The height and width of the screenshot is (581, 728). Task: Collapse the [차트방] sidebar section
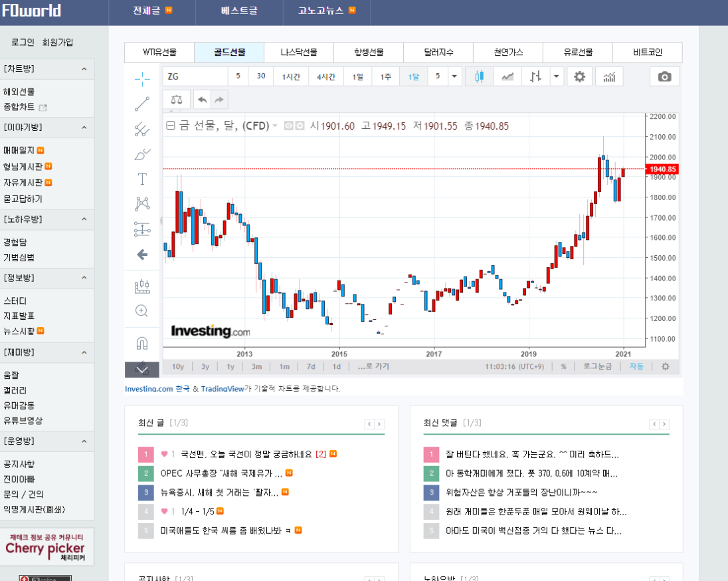tap(84, 68)
